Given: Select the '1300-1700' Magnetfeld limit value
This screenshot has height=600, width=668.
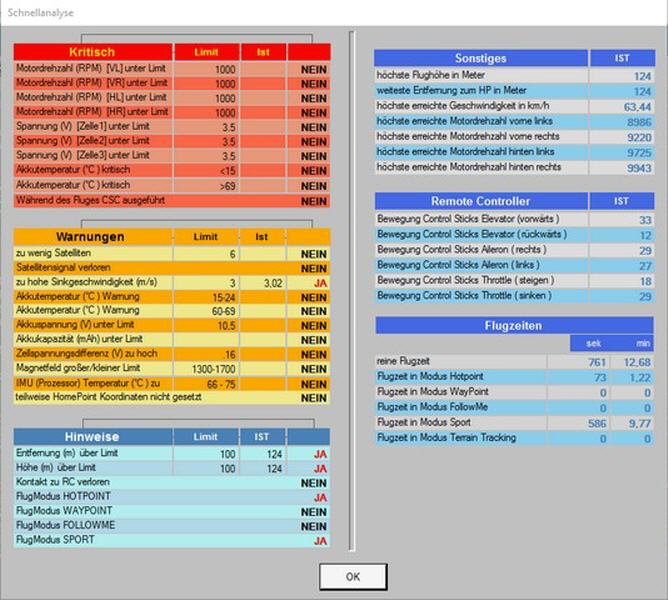Looking at the screenshot, I should pos(214,369).
